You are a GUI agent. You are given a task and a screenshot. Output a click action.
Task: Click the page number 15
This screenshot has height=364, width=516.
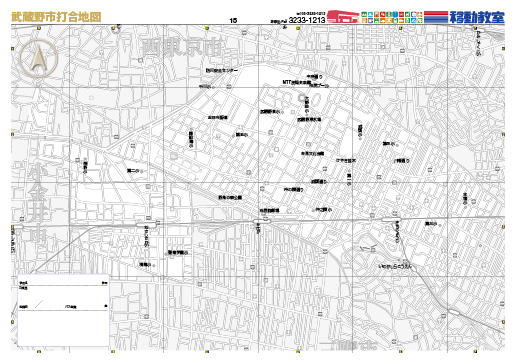click(x=233, y=20)
